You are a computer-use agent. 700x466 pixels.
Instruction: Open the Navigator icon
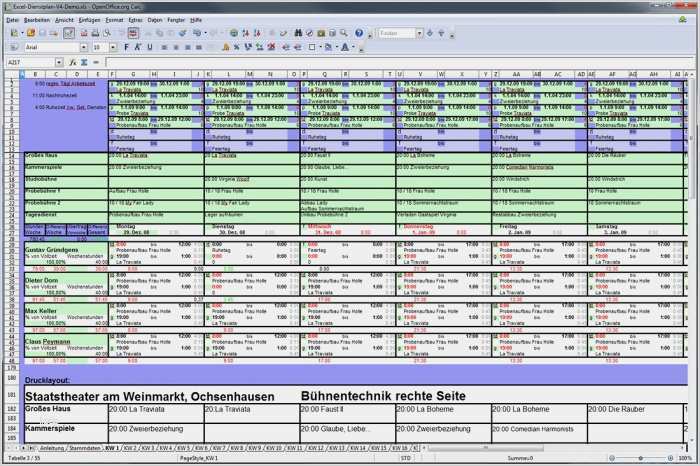[x=309, y=33]
